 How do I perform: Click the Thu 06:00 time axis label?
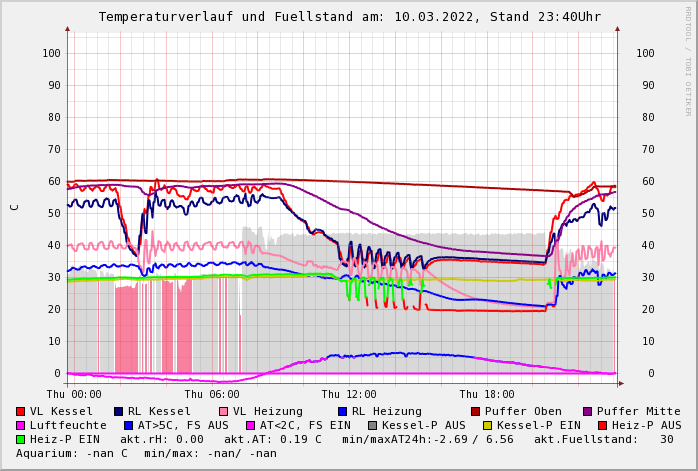[x=212, y=395]
